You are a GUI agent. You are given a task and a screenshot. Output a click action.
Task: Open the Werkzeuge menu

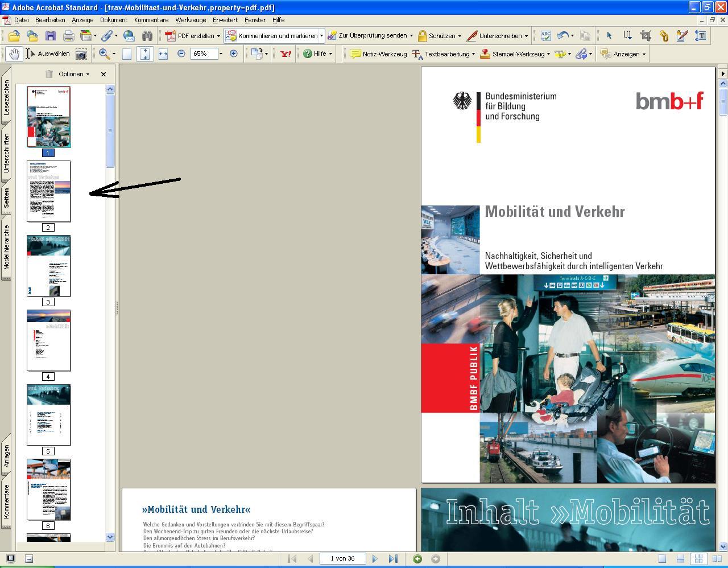point(191,20)
